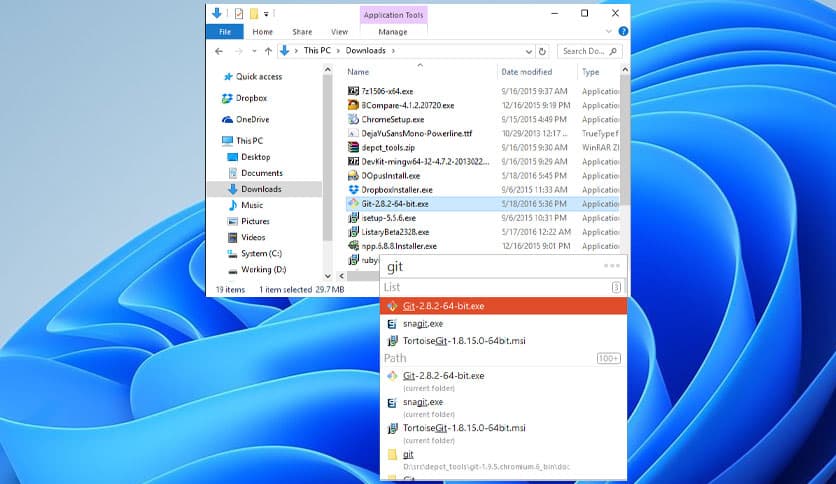836x484 pixels.
Task: Select System (C:) drive
Action: (261, 253)
